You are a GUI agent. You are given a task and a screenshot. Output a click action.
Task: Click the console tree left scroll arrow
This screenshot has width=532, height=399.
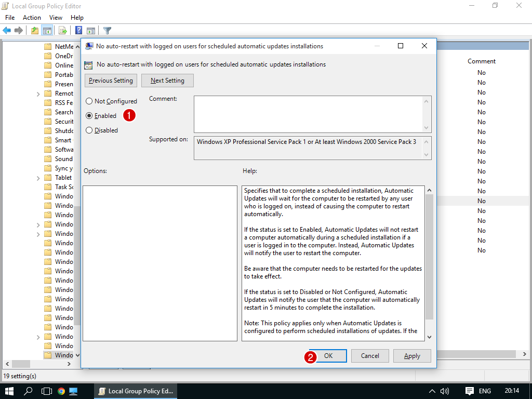click(x=7, y=364)
